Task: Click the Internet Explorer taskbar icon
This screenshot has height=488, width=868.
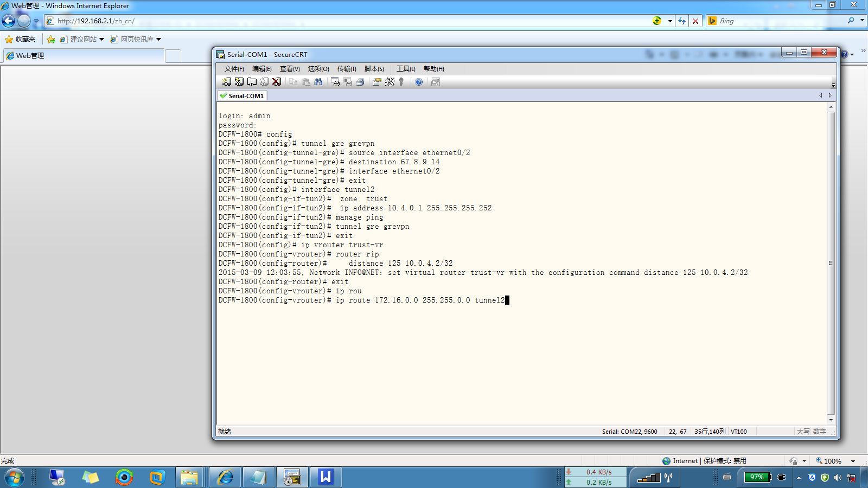Action: point(225,477)
